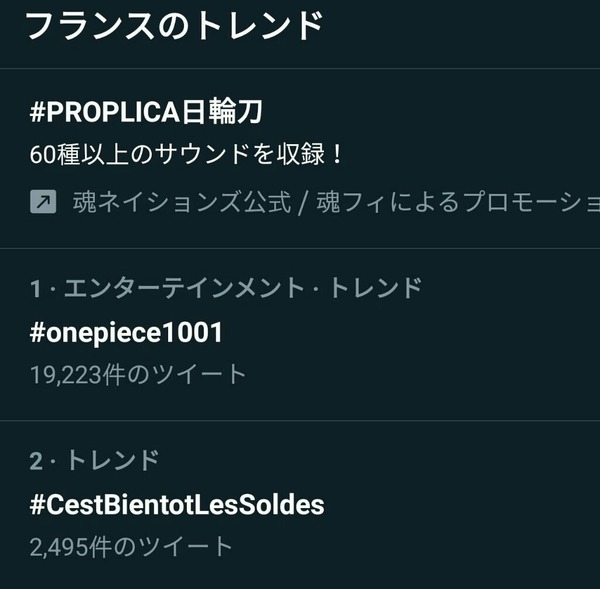Image resolution: width=600 pixels, height=589 pixels.
Task: Click the '2 · トレンド' rank label
Action: pos(94,461)
